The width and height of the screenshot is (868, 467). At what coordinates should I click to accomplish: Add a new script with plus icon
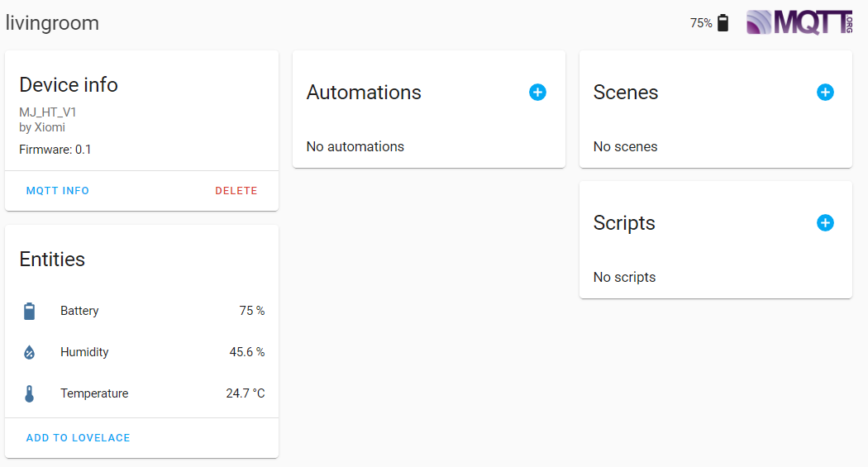pyautogui.click(x=825, y=223)
